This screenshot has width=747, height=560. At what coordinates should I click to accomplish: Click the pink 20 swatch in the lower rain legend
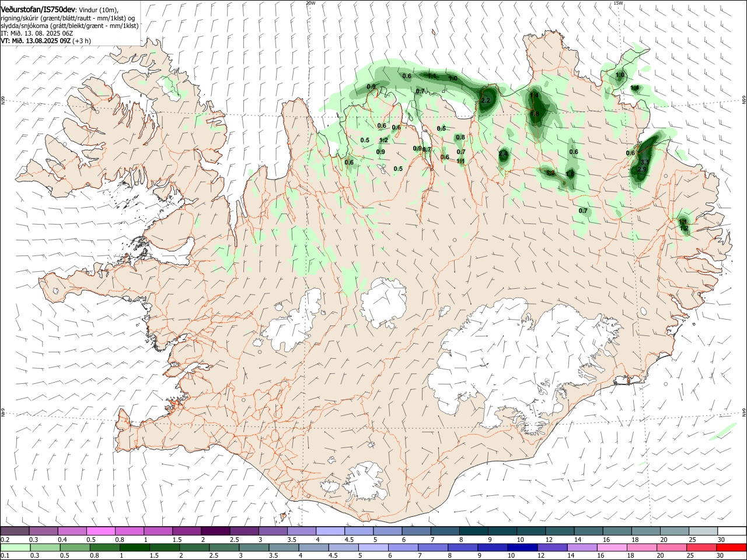point(671,548)
